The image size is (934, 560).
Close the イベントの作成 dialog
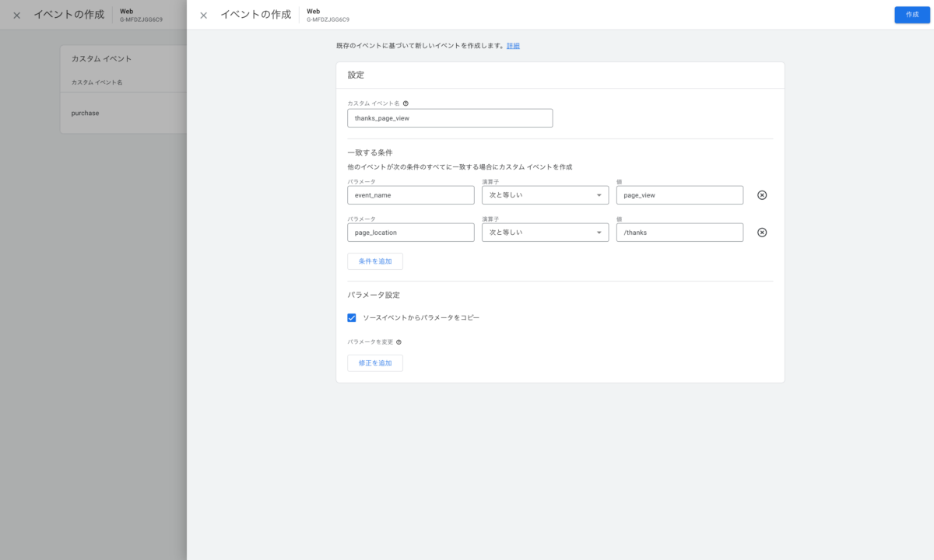coord(203,15)
